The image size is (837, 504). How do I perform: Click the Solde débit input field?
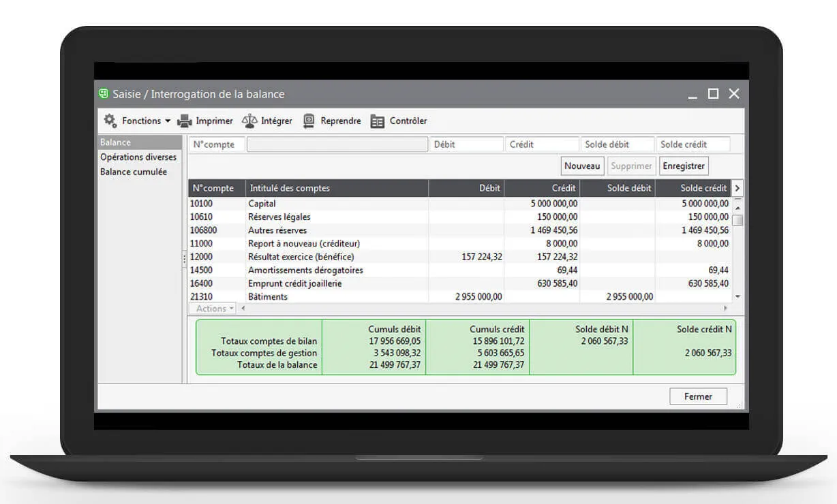pos(618,144)
